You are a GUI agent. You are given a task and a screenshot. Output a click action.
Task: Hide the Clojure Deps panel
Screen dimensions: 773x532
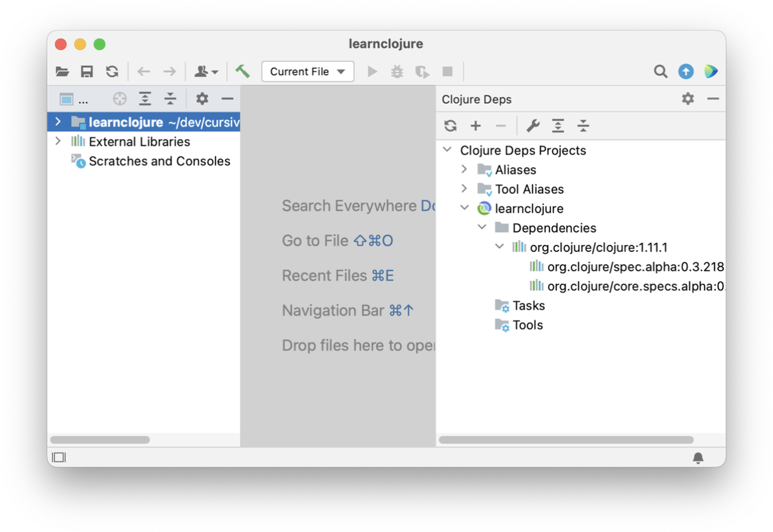coord(713,99)
